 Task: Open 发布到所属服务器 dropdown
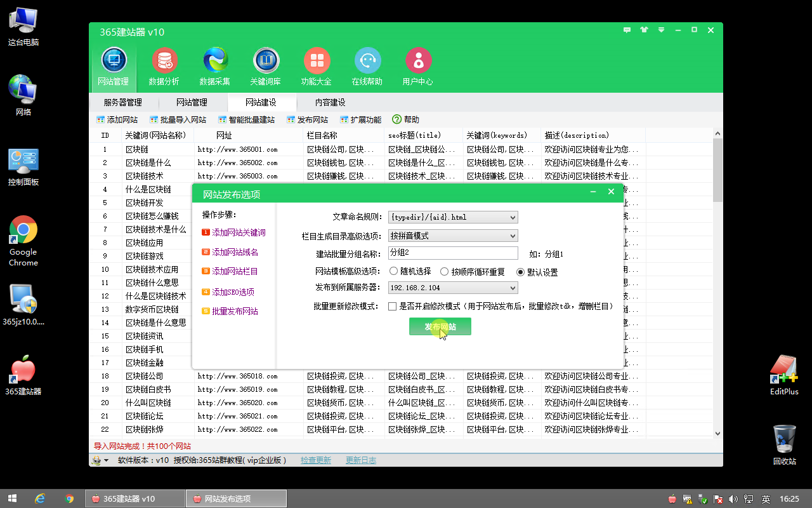[x=453, y=288]
